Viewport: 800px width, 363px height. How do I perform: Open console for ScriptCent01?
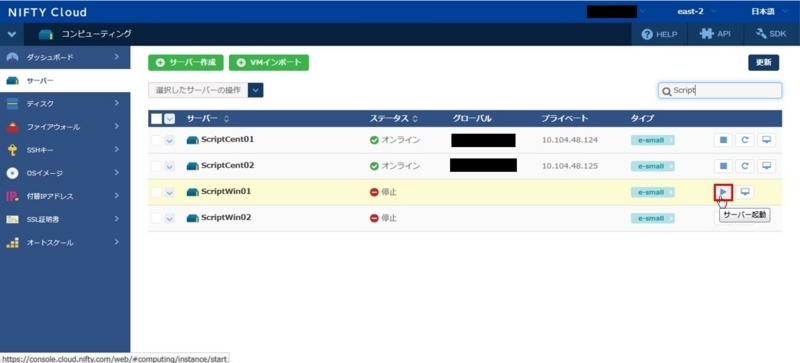coord(766,140)
